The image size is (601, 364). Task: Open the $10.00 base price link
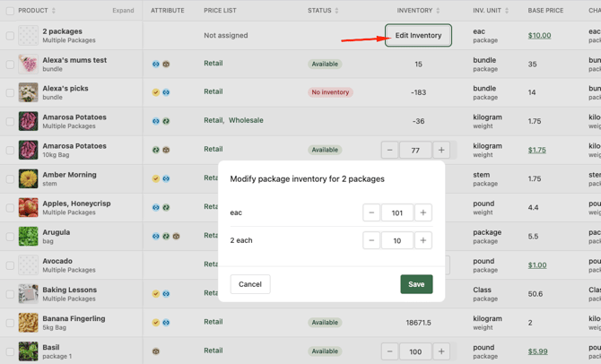tap(539, 36)
